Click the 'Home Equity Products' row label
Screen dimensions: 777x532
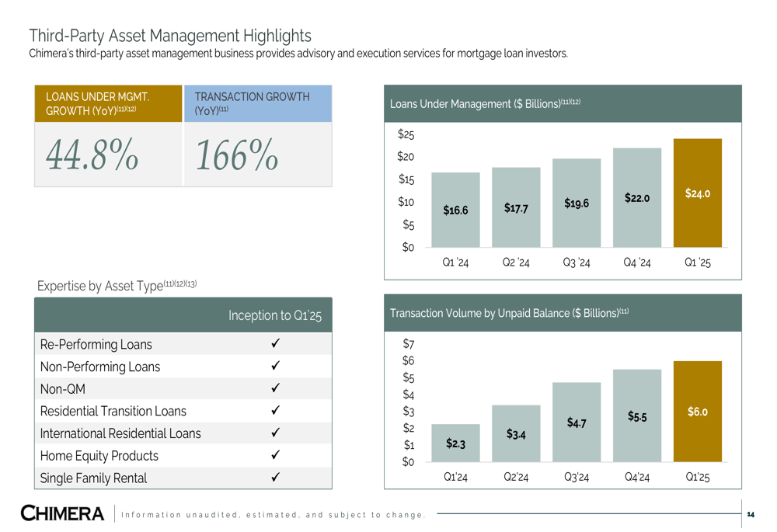[99, 456]
